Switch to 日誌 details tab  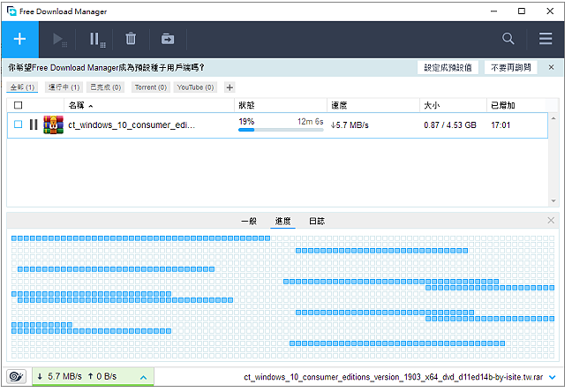point(317,221)
